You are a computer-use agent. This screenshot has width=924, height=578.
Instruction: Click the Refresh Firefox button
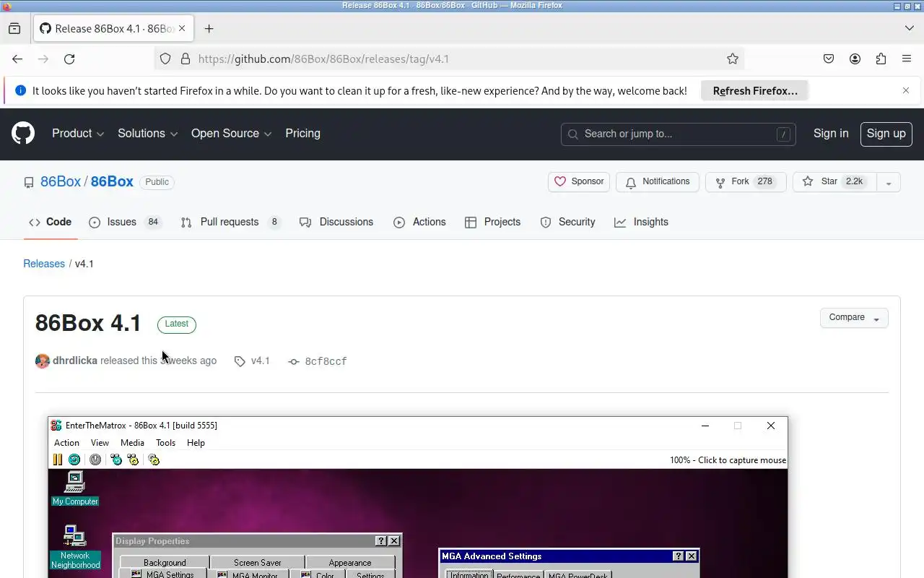pyautogui.click(x=755, y=91)
